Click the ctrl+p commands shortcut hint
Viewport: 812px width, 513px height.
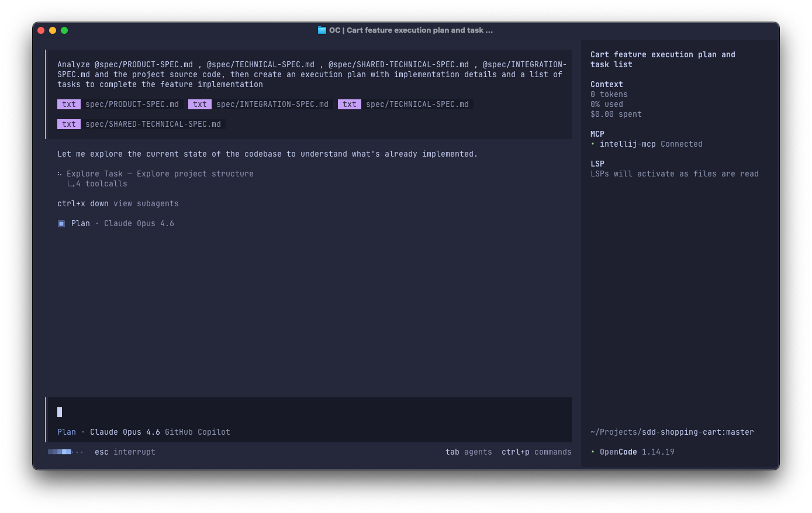pos(537,452)
